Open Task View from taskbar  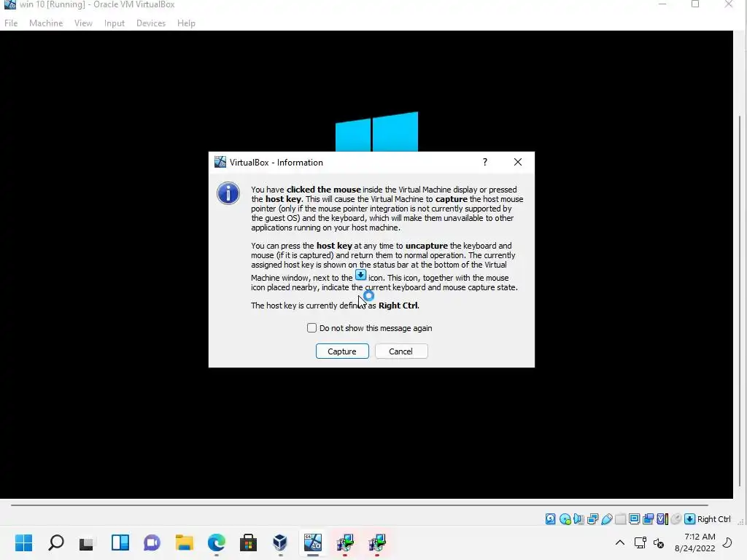(x=88, y=542)
